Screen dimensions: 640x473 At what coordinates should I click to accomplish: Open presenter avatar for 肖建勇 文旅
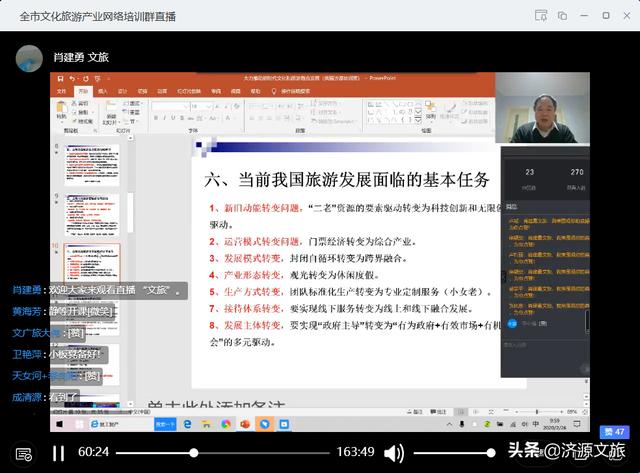28,58
